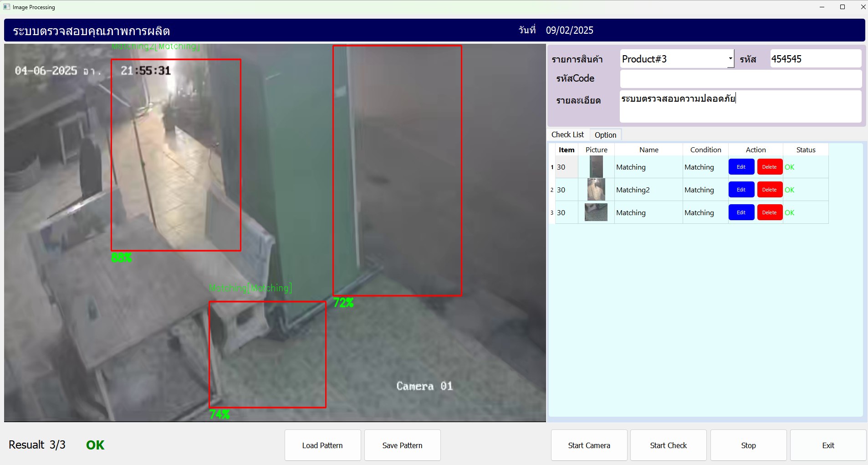The height and width of the screenshot is (465, 868).
Task: Click the third row's picture thumbnail
Action: (596, 212)
